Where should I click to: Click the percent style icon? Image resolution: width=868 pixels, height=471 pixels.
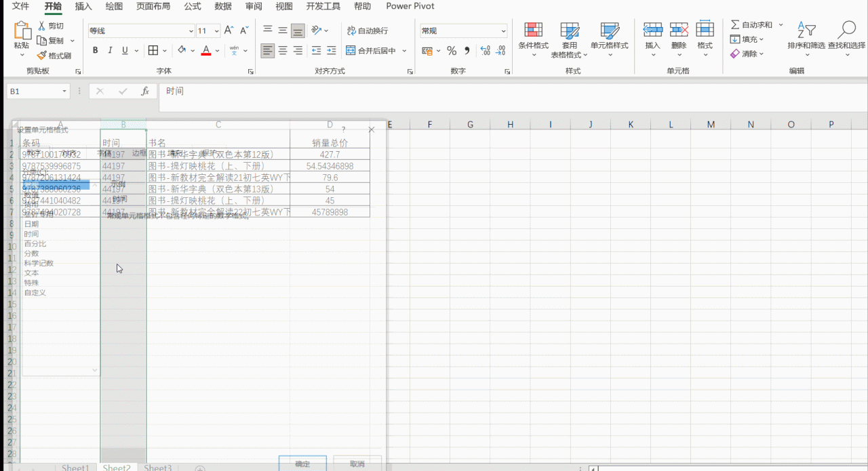[x=451, y=51]
